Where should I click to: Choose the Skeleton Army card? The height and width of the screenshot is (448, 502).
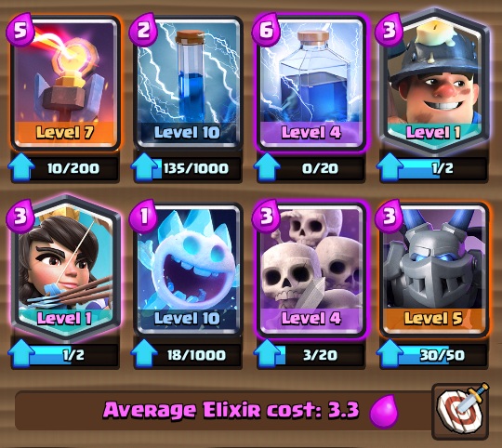[311, 270]
